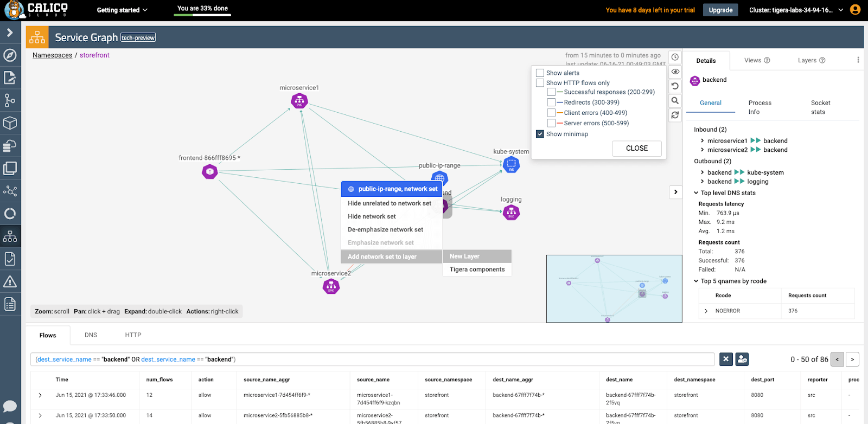Image resolution: width=868 pixels, height=424 pixels.
Task: Expand microservice2 to backend inbound row
Action: click(x=702, y=150)
